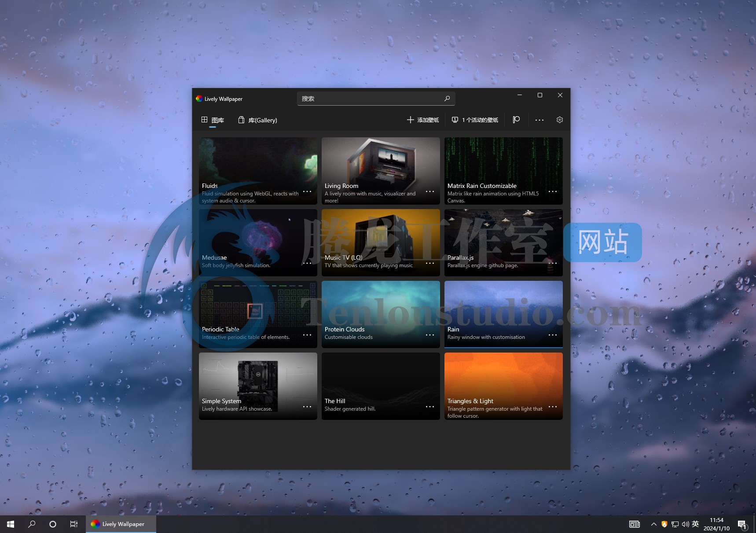
Task: Open the volume speaker tray icon
Action: [x=685, y=524]
